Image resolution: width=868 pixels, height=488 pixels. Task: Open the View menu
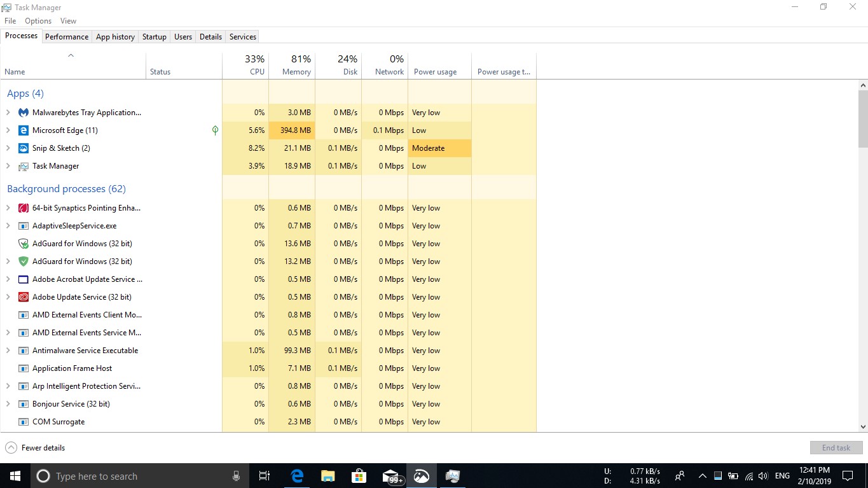click(68, 21)
